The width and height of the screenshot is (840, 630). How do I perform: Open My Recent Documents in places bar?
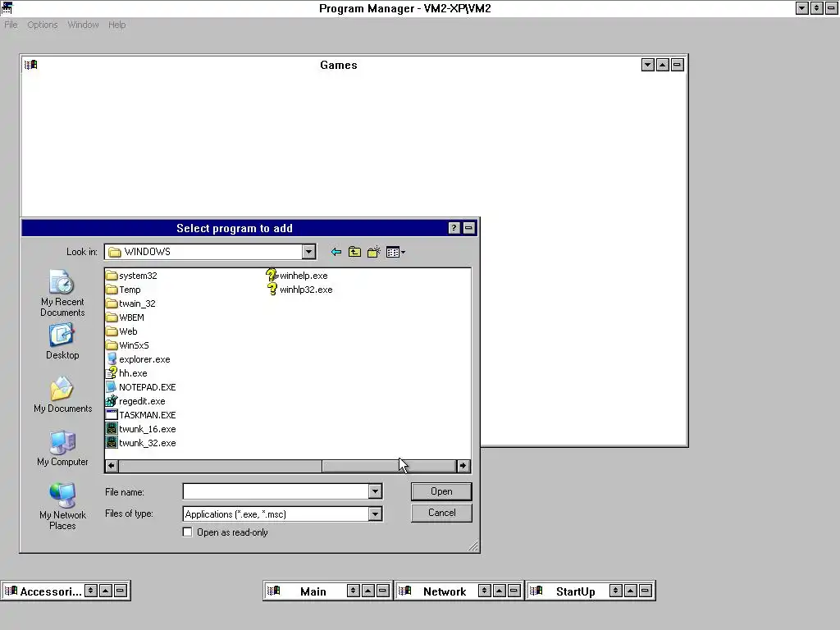[x=62, y=293]
